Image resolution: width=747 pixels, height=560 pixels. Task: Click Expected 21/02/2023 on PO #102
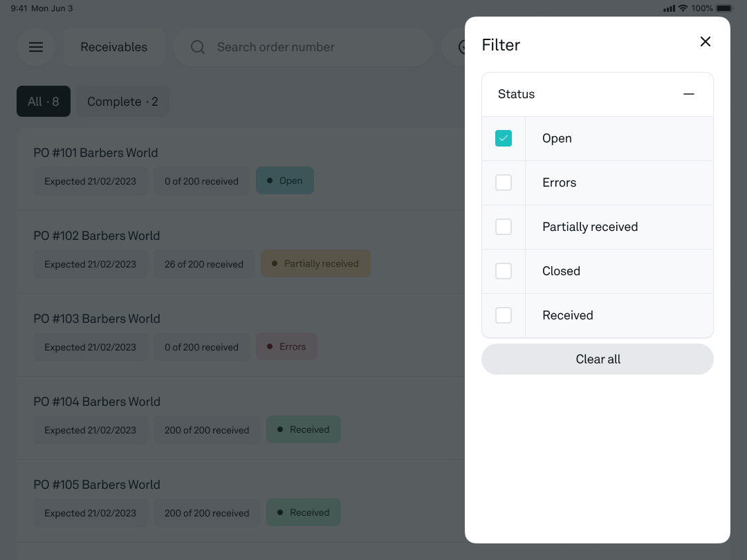(x=91, y=264)
